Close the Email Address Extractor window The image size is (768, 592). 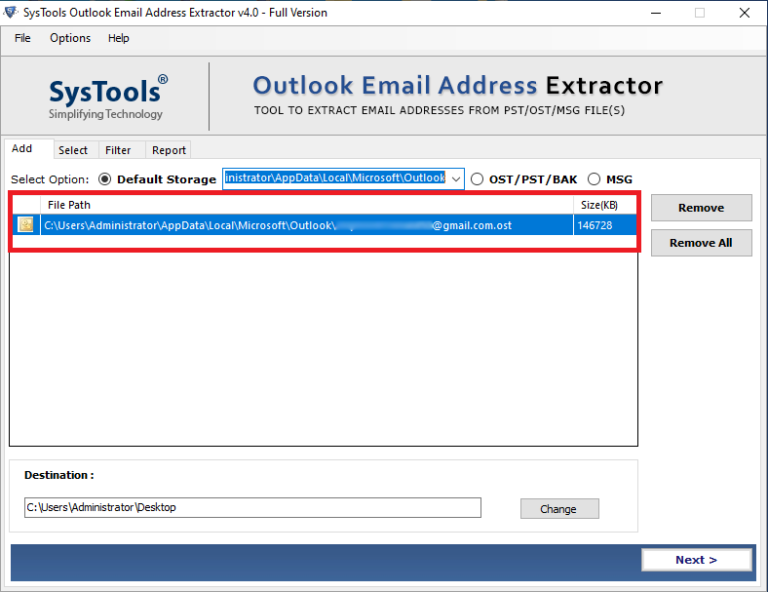744,13
